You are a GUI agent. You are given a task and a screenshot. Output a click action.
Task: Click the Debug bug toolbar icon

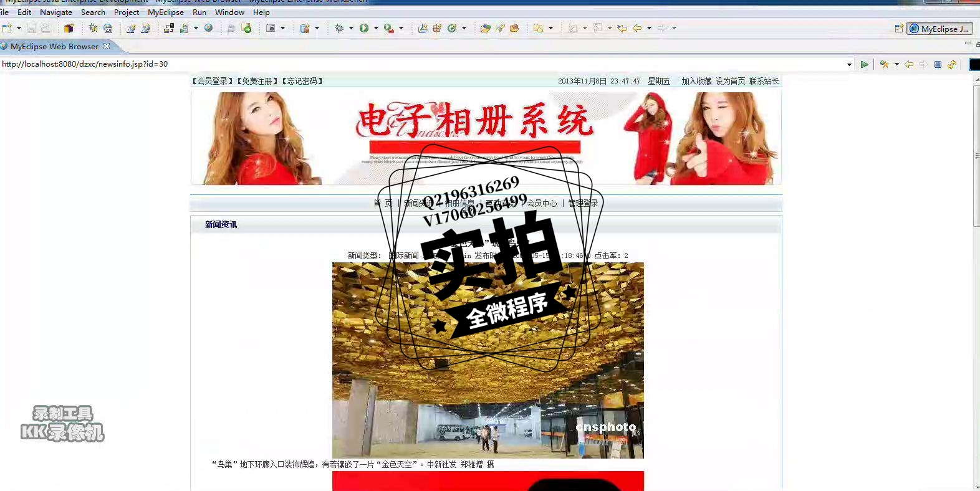[339, 28]
